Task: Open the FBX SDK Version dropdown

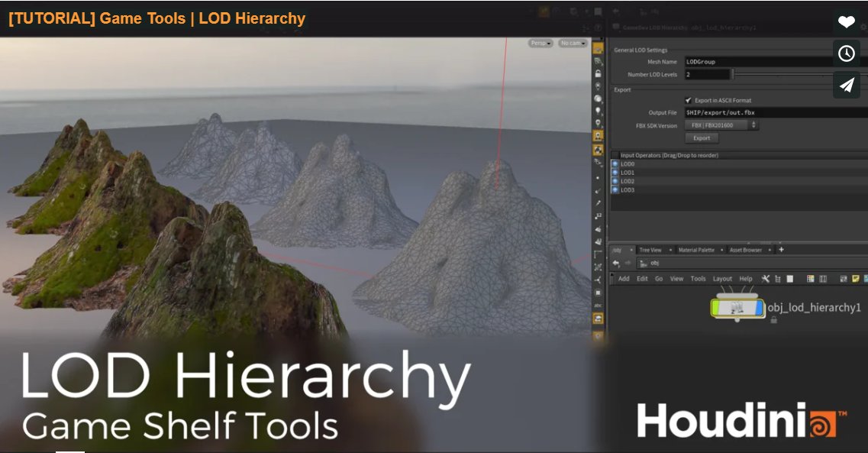Action: pyautogui.click(x=721, y=125)
